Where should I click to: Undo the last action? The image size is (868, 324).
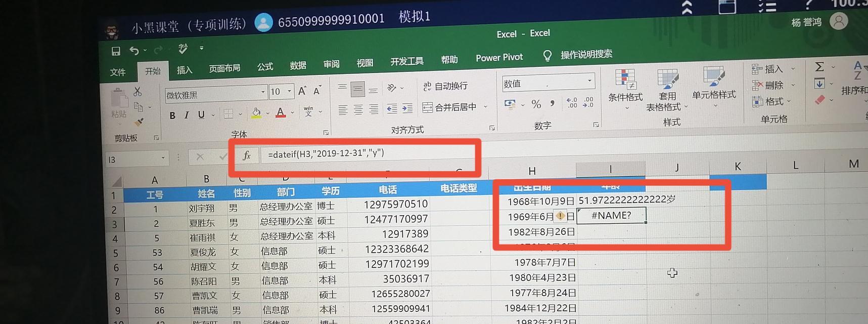click(134, 50)
